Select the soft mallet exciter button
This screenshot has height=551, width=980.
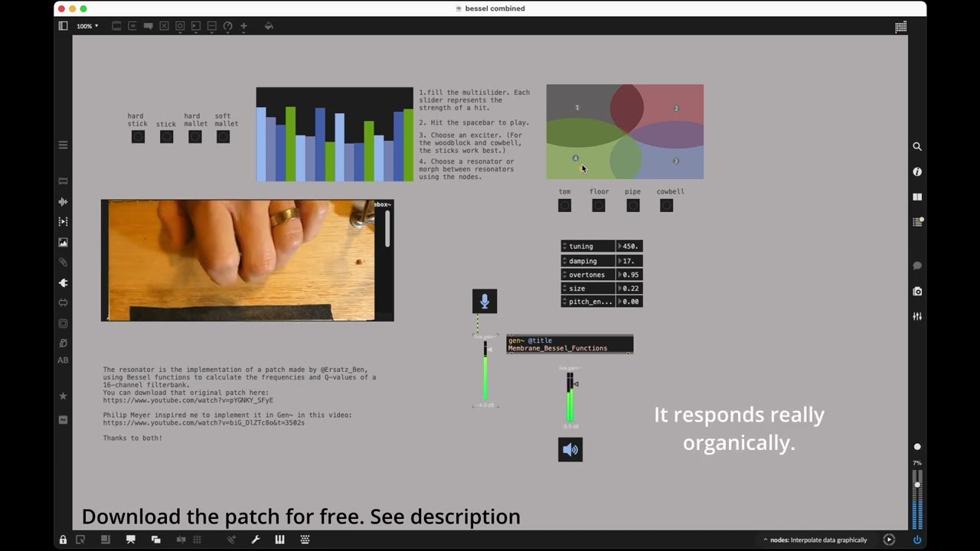point(223,137)
